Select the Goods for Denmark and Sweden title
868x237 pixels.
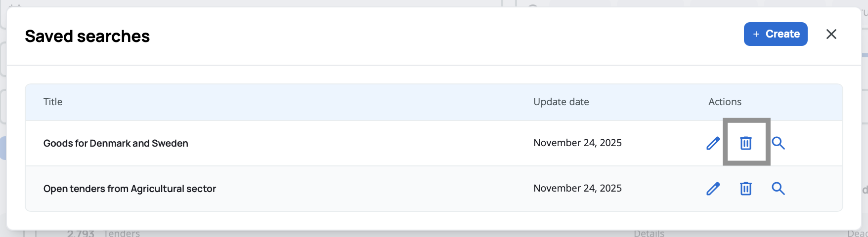(x=116, y=143)
